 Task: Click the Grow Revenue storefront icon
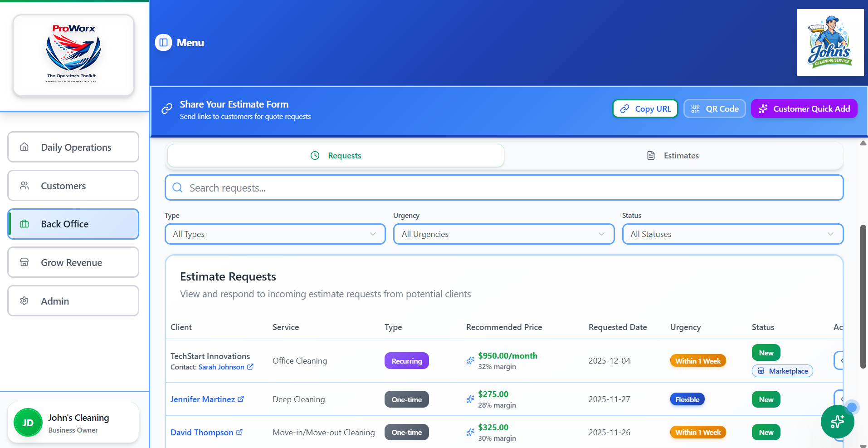click(x=24, y=262)
